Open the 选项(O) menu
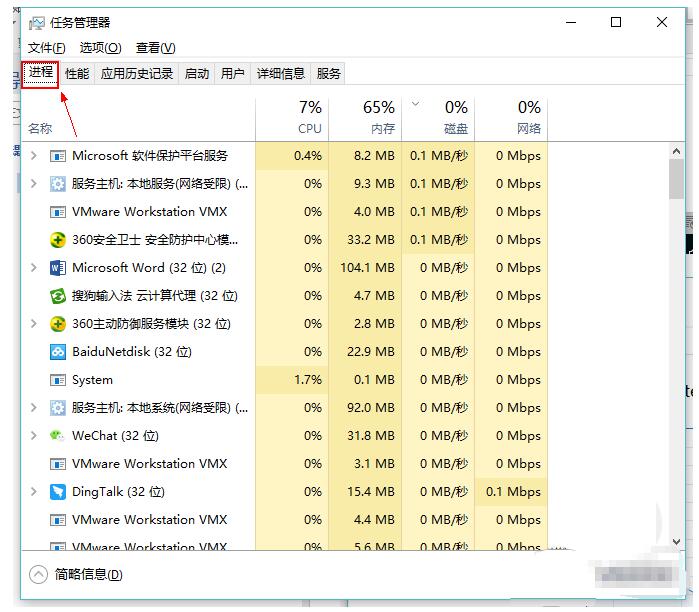The image size is (699, 612). tap(100, 48)
